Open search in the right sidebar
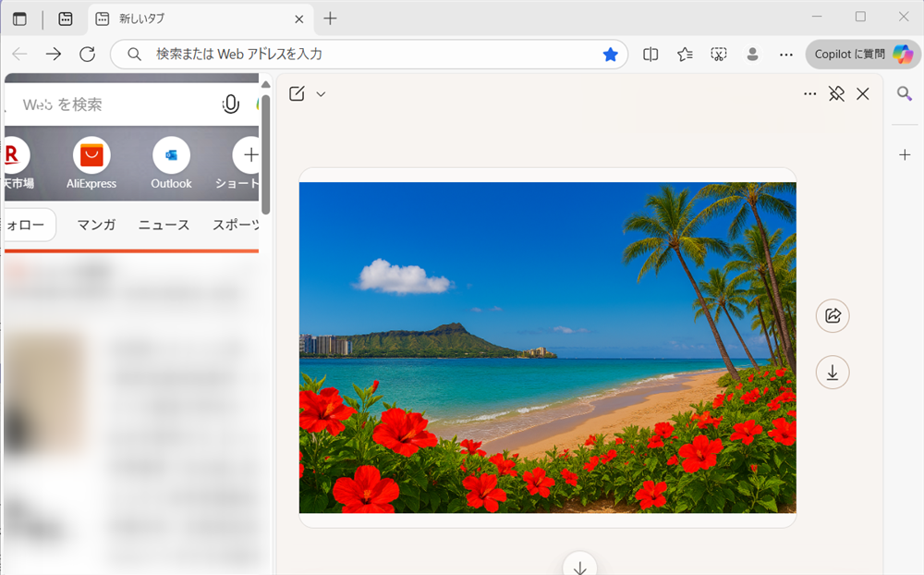924x575 pixels. (x=904, y=92)
